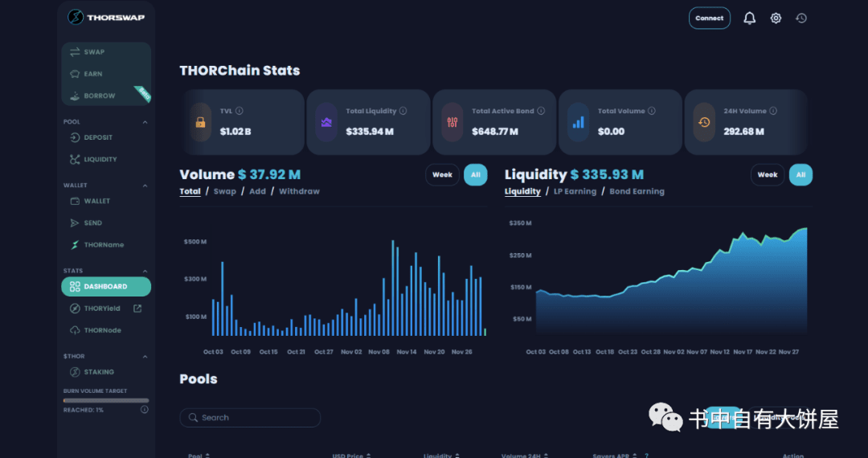Click TVL info icon
The height and width of the screenshot is (458, 868).
(x=240, y=111)
